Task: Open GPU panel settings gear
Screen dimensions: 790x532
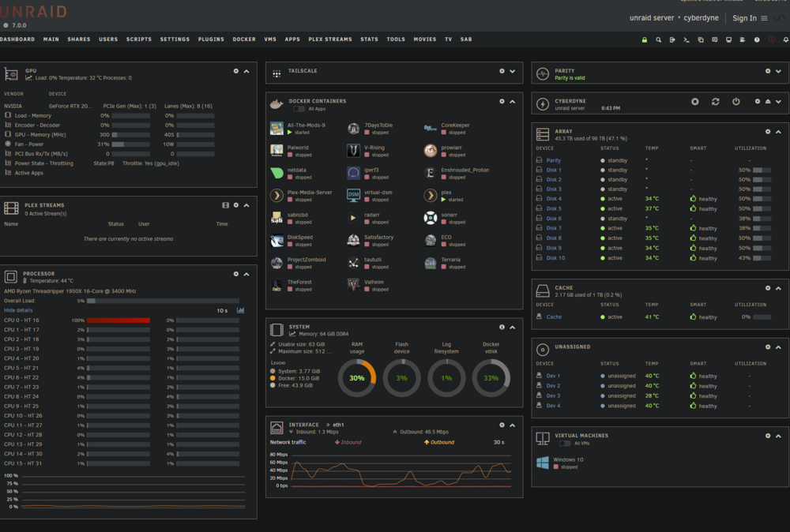Action: (235, 71)
